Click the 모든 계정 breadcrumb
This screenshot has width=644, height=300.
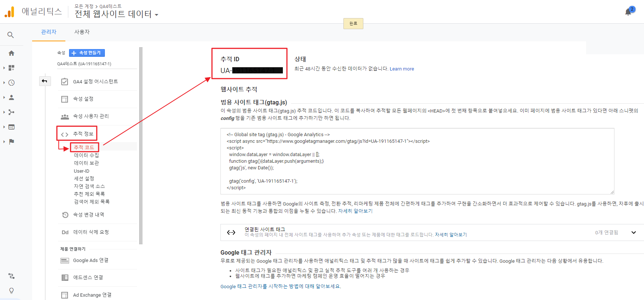pyautogui.click(x=84, y=6)
